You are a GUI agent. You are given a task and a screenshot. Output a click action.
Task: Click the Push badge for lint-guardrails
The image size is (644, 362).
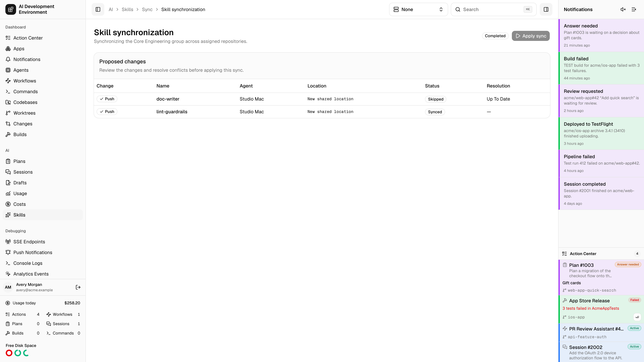[x=107, y=112]
